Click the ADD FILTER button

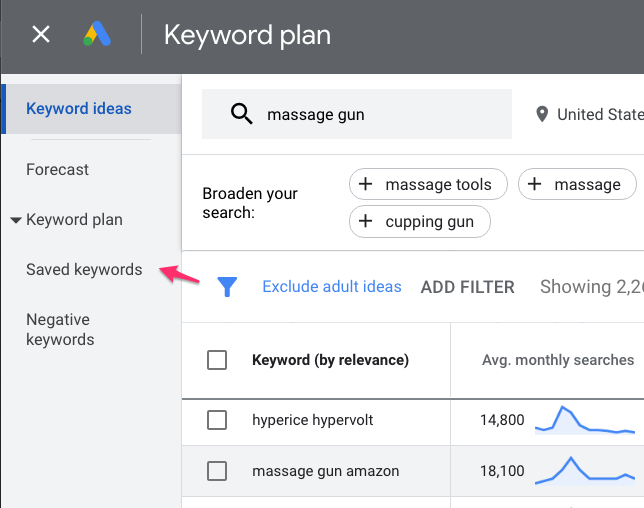pos(467,287)
